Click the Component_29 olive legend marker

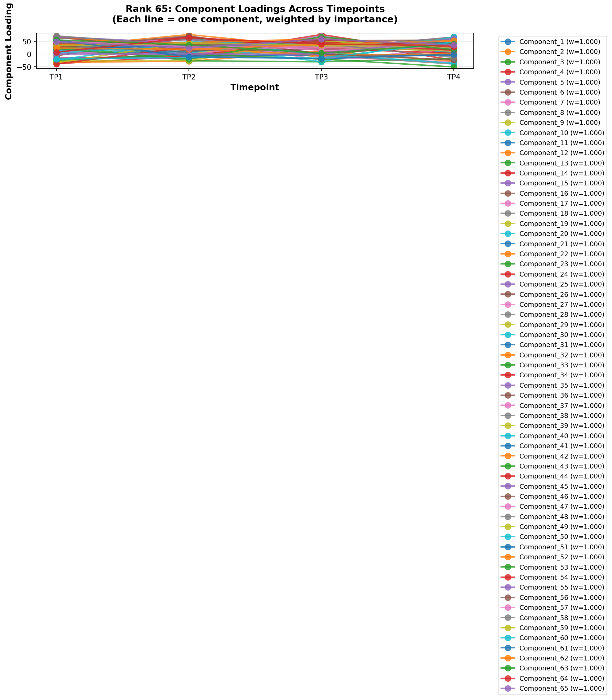point(509,325)
